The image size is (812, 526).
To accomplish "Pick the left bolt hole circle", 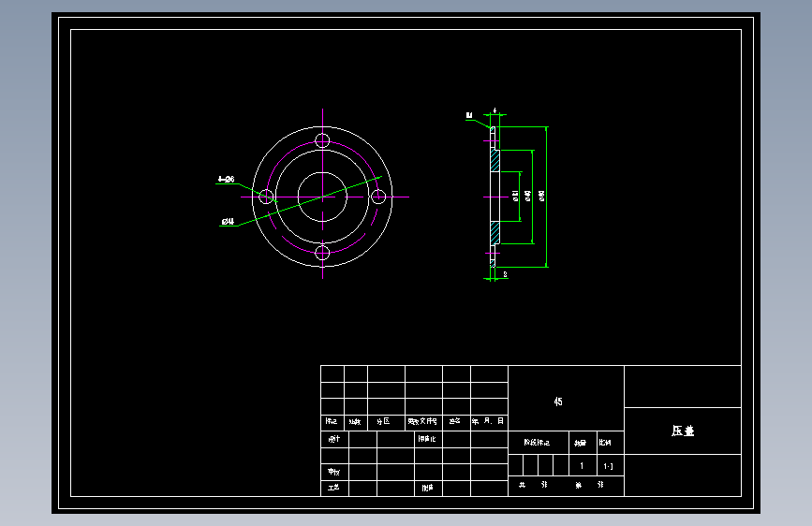I will pyautogui.click(x=266, y=197).
